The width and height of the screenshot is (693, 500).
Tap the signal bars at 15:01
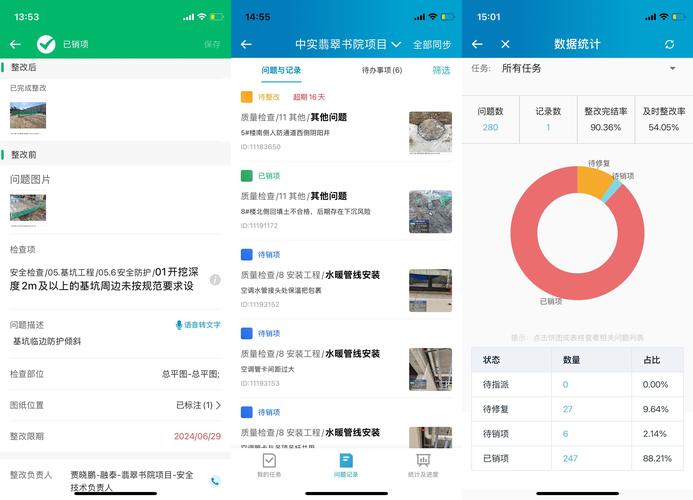click(650, 17)
